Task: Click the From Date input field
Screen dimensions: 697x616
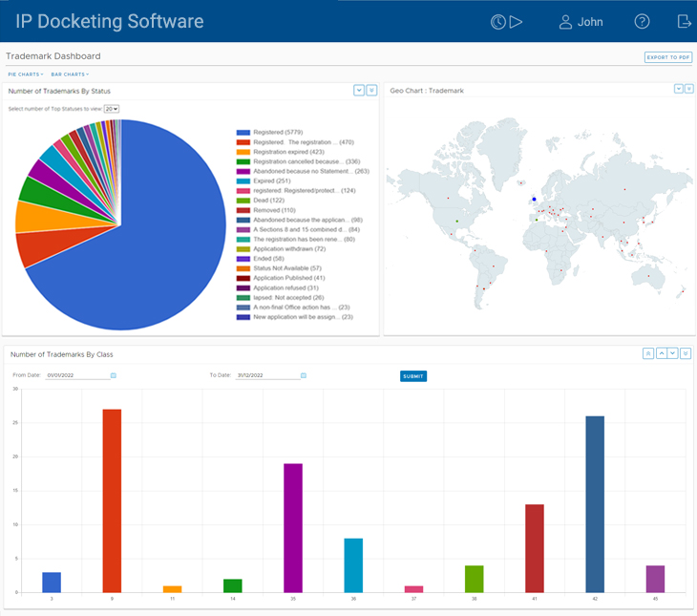Action: tap(76, 375)
